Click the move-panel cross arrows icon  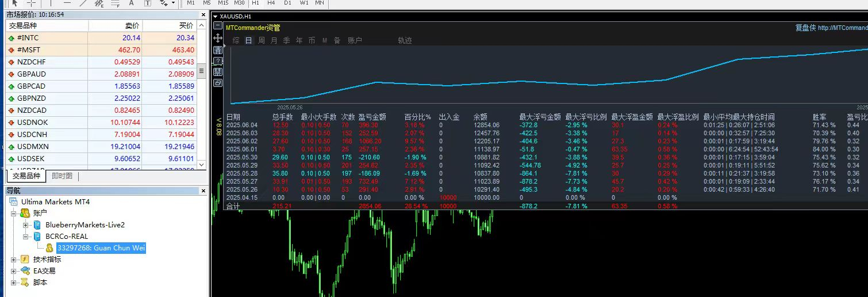[218, 38]
